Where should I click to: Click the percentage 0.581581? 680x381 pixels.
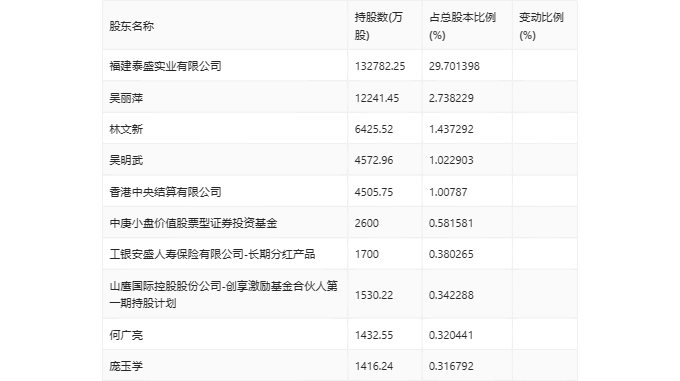451,223
